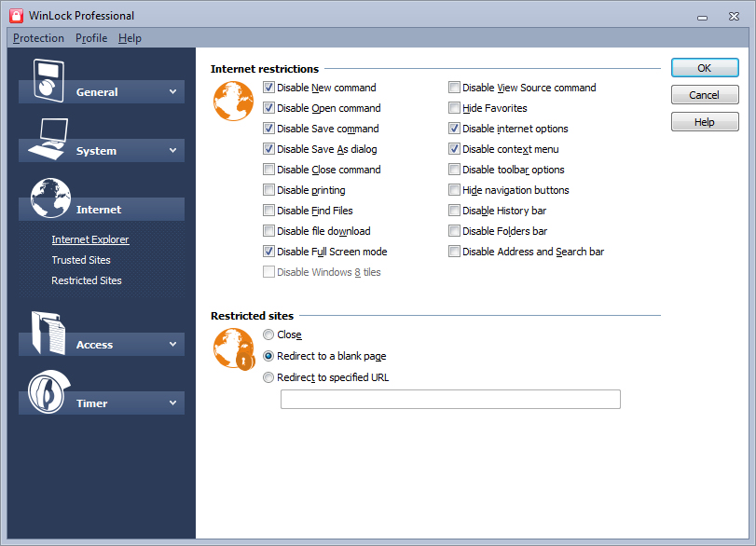Image resolution: width=756 pixels, height=546 pixels.
Task: Expand the System section chevron
Action: tap(172, 150)
